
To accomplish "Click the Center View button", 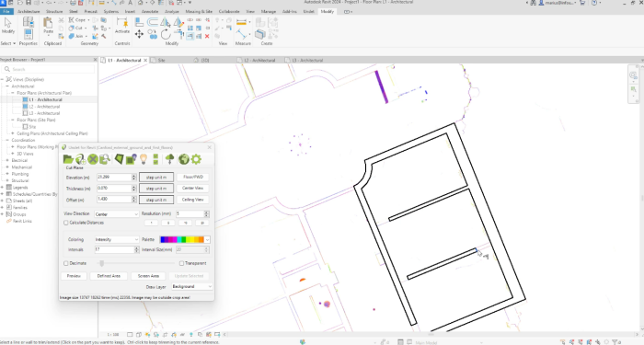I will pyautogui.click(x=193, y=188).
